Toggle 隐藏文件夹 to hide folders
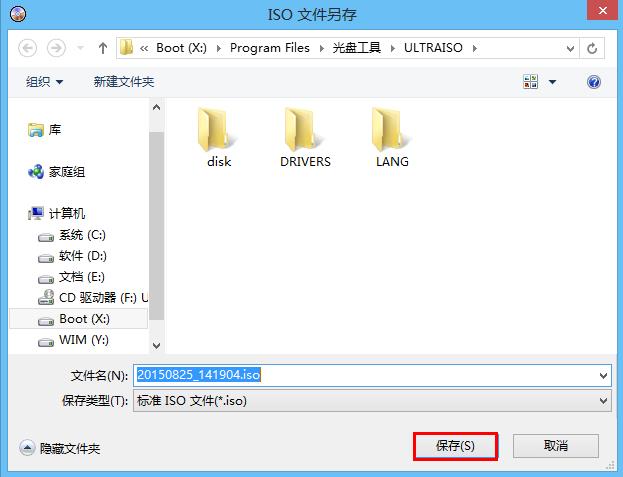 (x=60, y=448)
